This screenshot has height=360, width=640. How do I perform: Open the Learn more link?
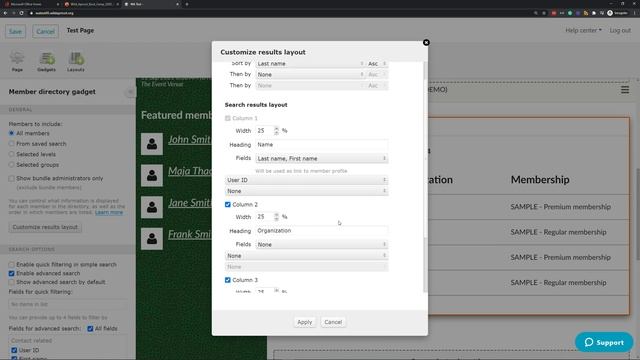(109, 212)
